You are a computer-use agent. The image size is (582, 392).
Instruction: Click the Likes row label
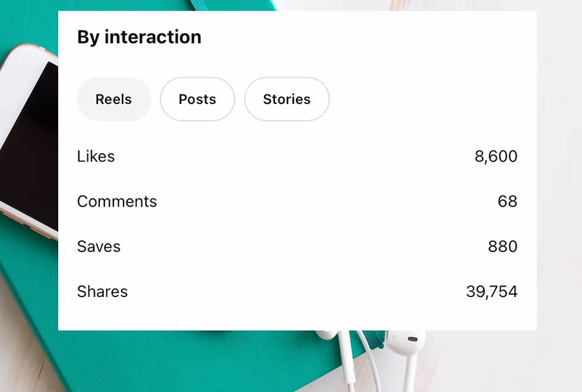[96, 156]
